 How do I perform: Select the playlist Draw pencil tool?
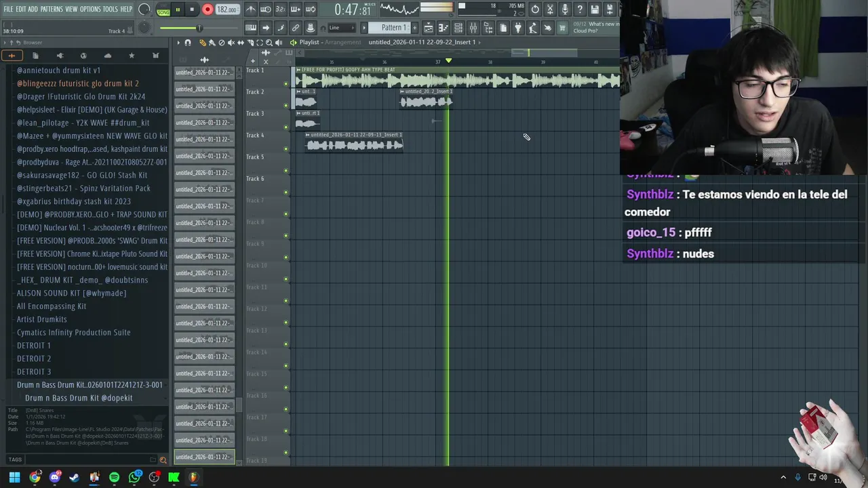(x=202, y=43)
